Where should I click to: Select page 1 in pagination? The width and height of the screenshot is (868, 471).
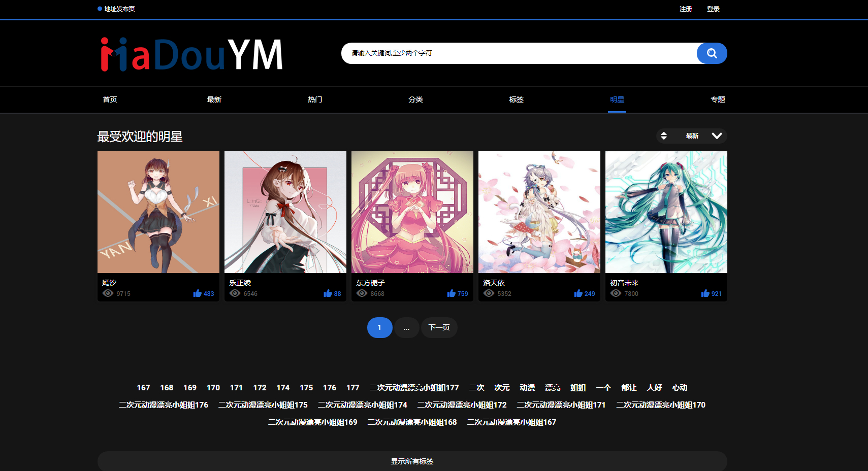pos(379,327)
